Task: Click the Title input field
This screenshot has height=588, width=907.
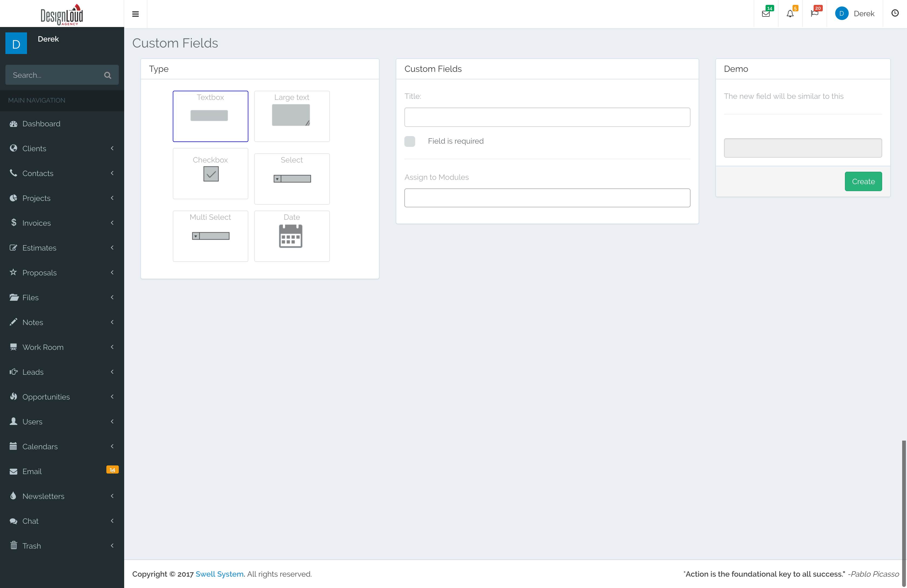Action: 547,117
